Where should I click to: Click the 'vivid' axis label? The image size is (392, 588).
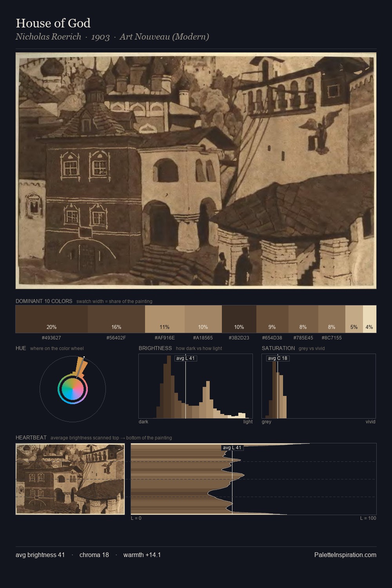pyautogui.click(x=370, y=422)
